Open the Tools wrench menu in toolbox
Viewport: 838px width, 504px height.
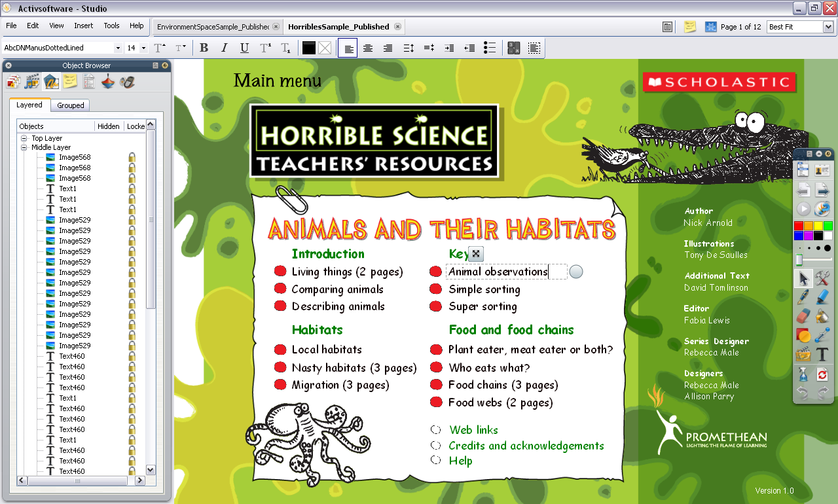point(823,278)
